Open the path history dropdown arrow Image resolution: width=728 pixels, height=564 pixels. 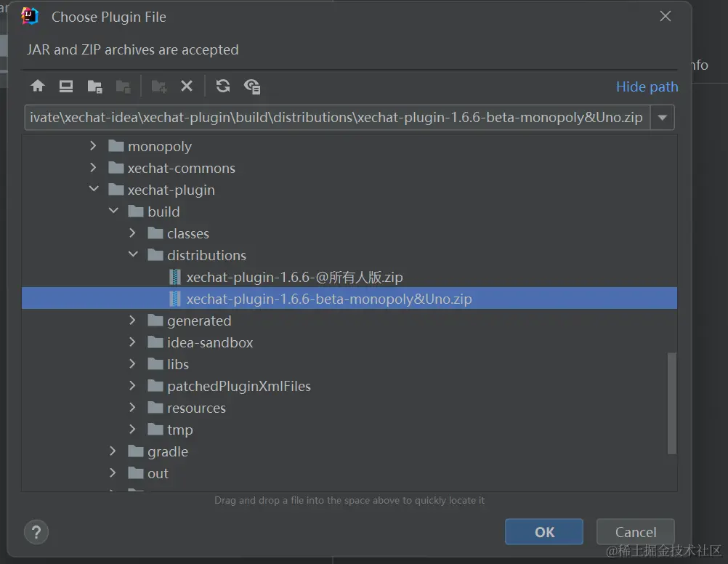pyautogui.click(x=663, y=118)
